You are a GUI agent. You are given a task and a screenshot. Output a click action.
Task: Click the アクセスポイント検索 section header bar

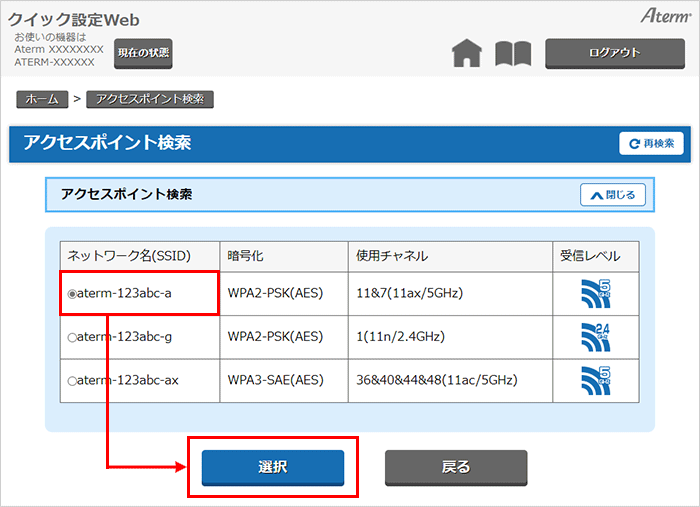tap(300, 195)
